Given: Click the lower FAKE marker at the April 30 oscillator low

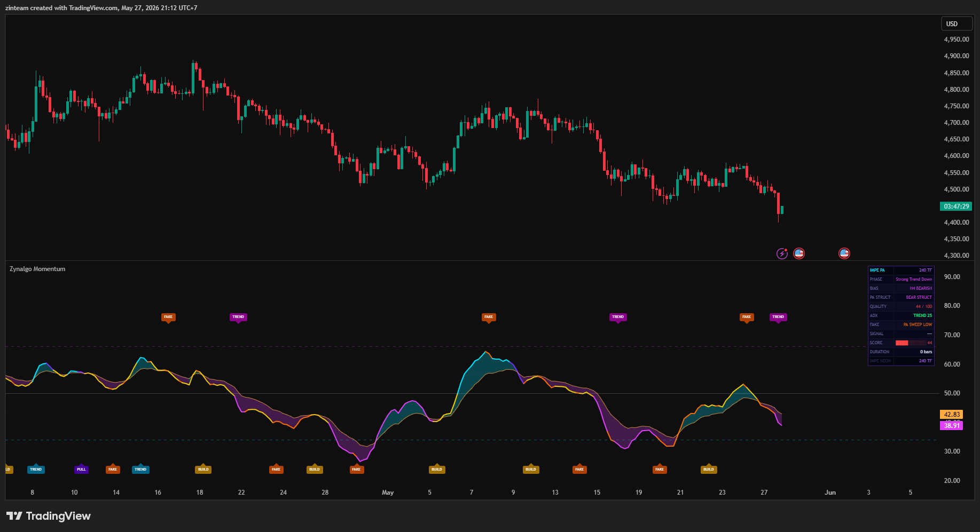Looking at the screenshot, I should [356, 469].
